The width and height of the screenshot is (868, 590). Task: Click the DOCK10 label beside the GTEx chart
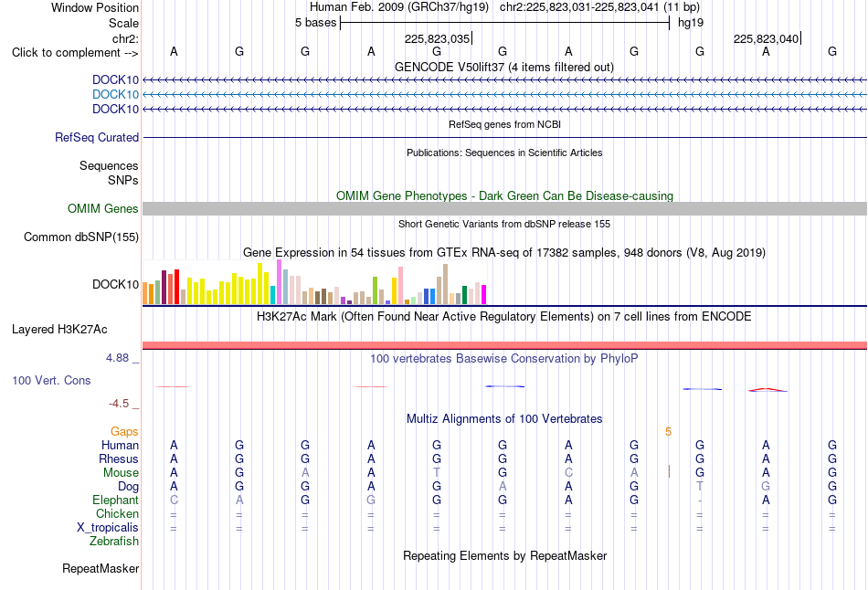tap(115, 284)
